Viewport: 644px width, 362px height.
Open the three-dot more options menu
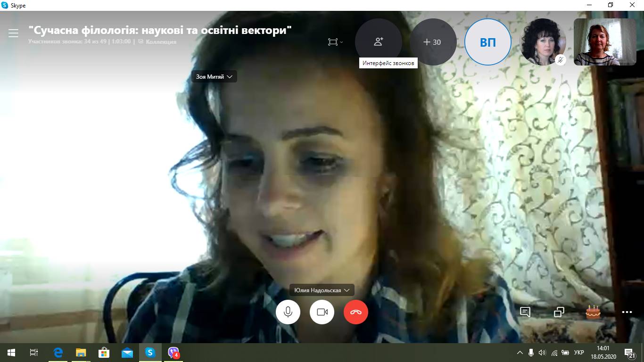pyautogui.click(x=627, y=312)
